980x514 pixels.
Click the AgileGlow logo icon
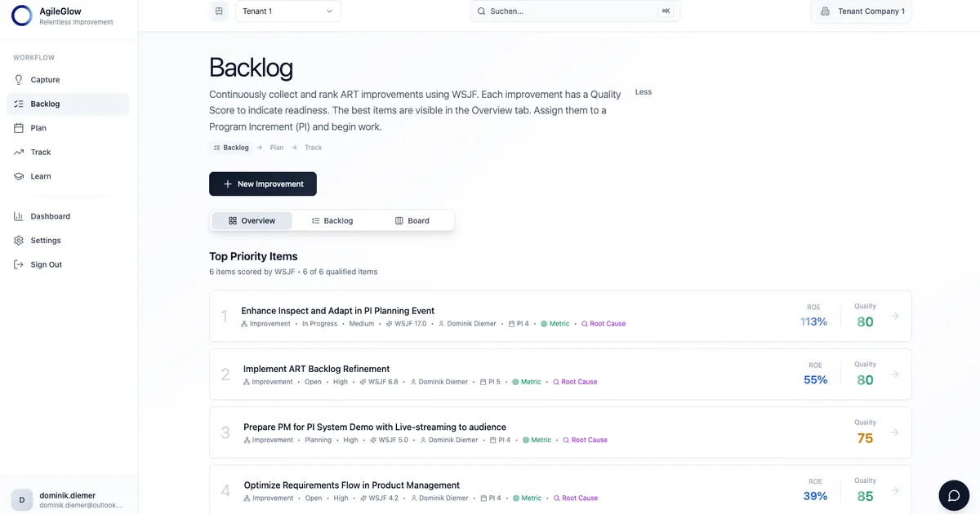click(x=22, y=16)
